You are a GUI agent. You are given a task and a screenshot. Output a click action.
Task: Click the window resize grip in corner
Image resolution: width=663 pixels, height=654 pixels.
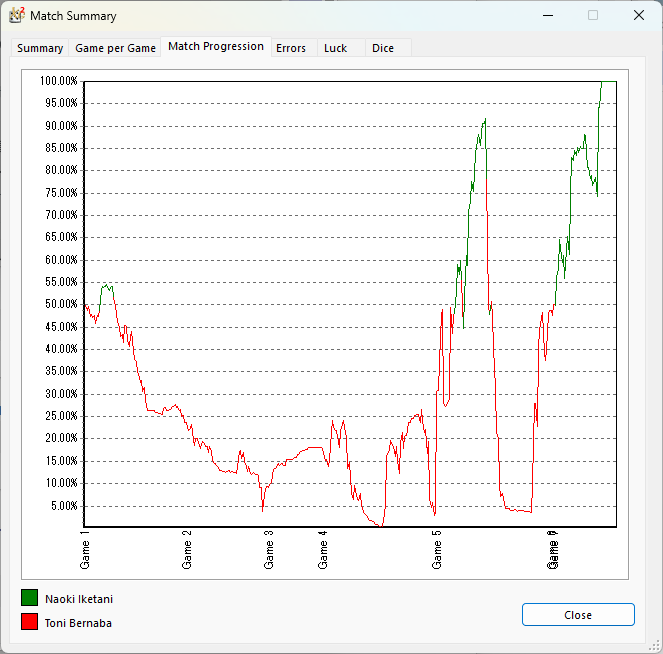pyautogui.click(x=655, y=646)
